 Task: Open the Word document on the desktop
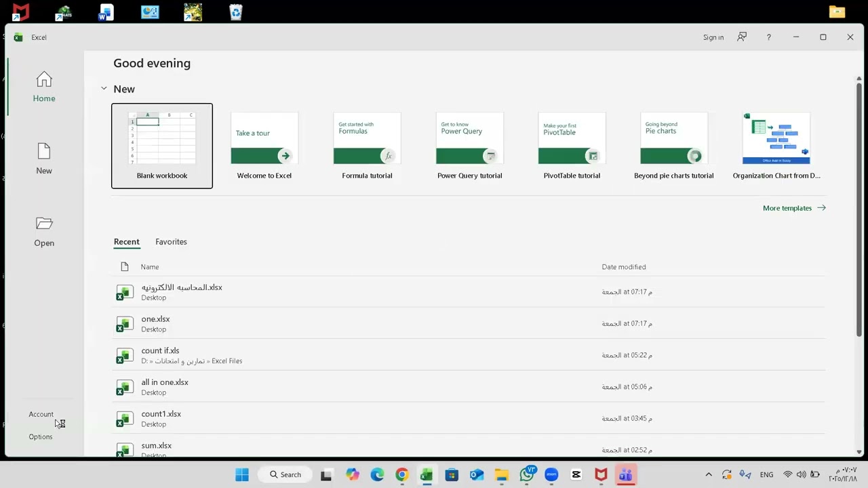[x=106, y=12]
